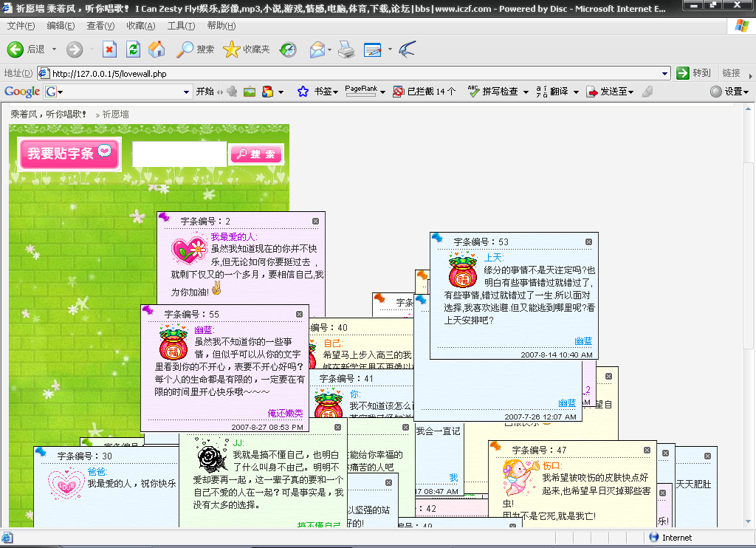The height and width of the screenshot is (548, 756).
Task: Expand the bookmarks 书签 dropdown
Action: (x=335, y=92)
